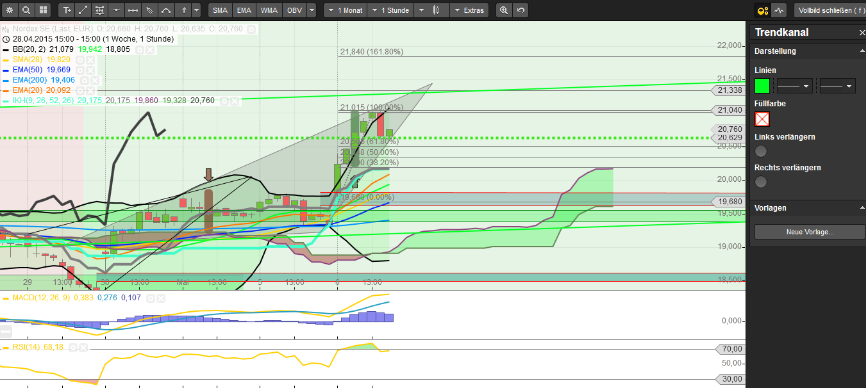The image size is (868, 388).
Task: Select the text annotation tool
Action: tap(67, 10)
